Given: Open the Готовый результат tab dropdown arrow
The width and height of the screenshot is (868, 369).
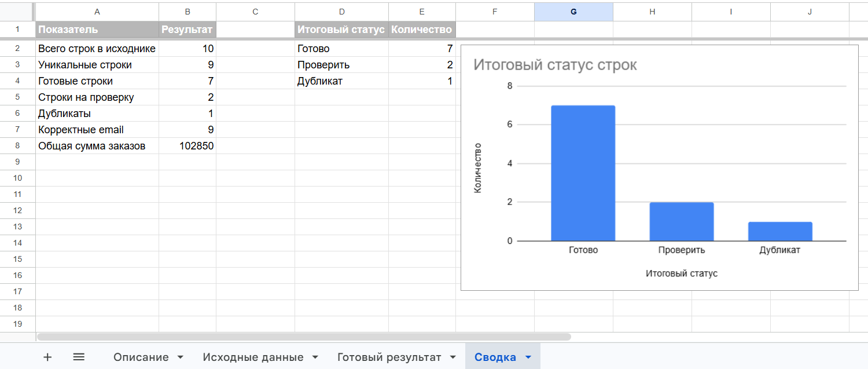Looking at the screenshot, I should click(453, 357).
